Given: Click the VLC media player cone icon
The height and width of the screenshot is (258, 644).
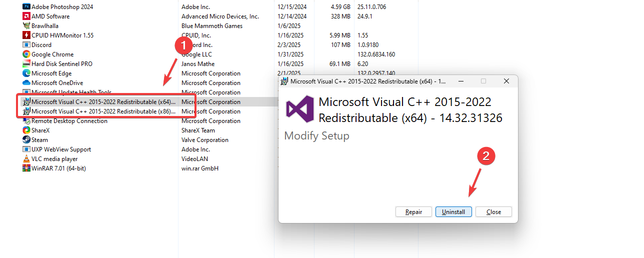Looking at the screenshot, I should point(26,159).
